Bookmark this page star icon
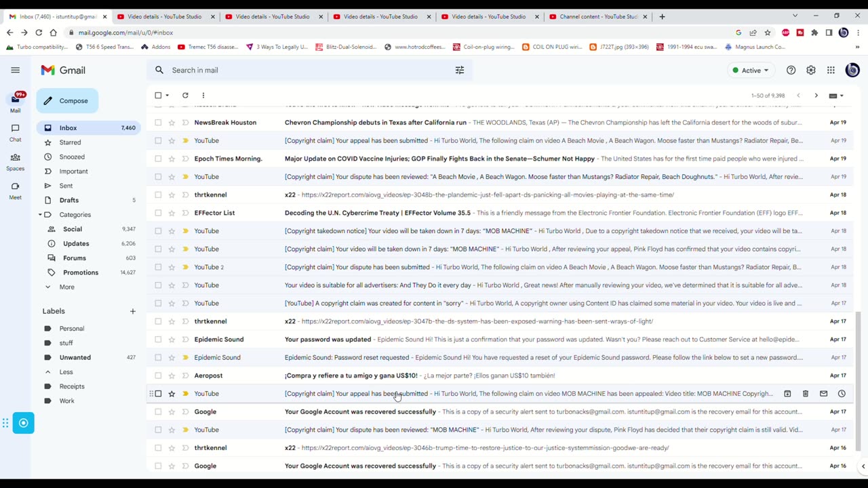Viewport: 868px width, 488px height. click(x=768, y=33)
